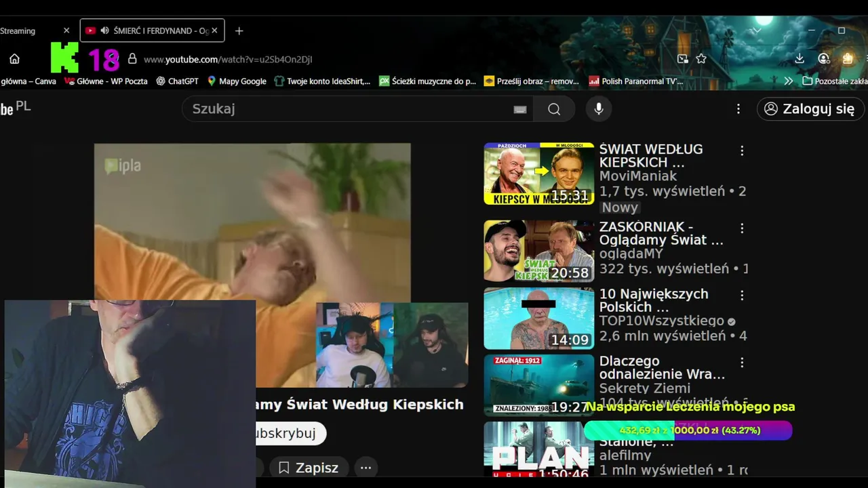Click the alefilmy channel name

626,456
